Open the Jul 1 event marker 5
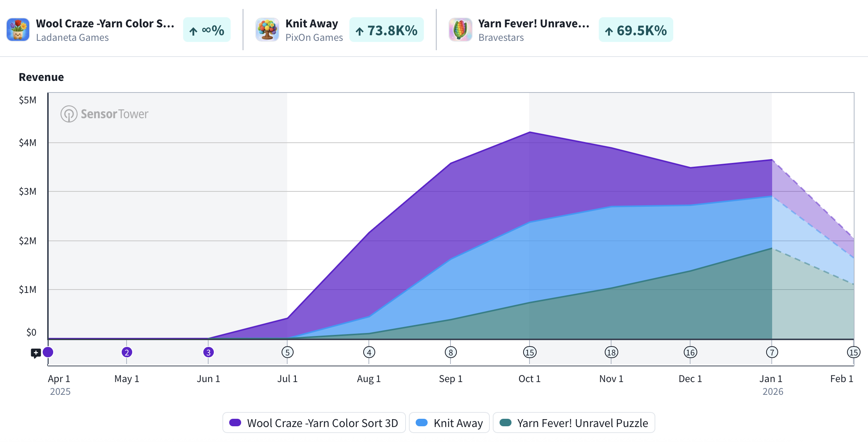Screen dimensions: 868x442 coord(288,352)
